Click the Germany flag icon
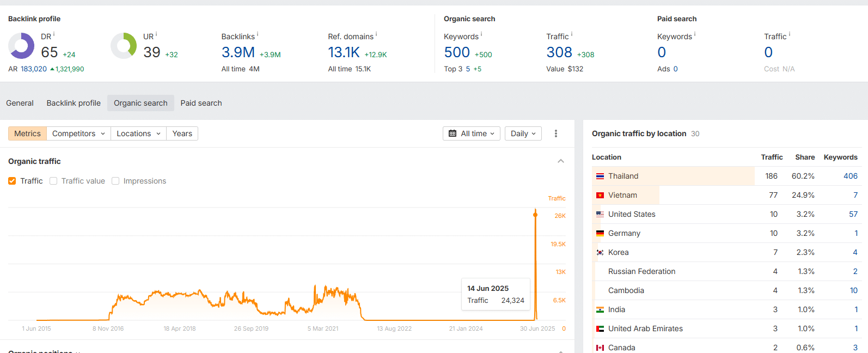 (600, 234)
